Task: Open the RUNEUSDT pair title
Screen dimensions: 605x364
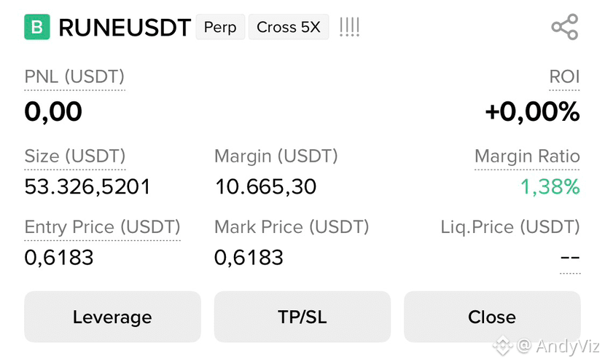Action: click(125, 28)
